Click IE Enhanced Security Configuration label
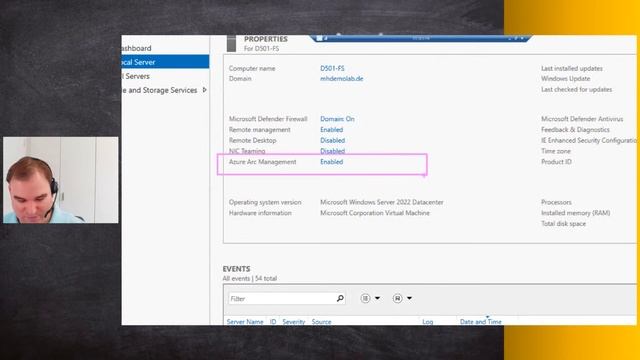The height and width of the screenshot is (360, 640). click(x=589, y=140)
